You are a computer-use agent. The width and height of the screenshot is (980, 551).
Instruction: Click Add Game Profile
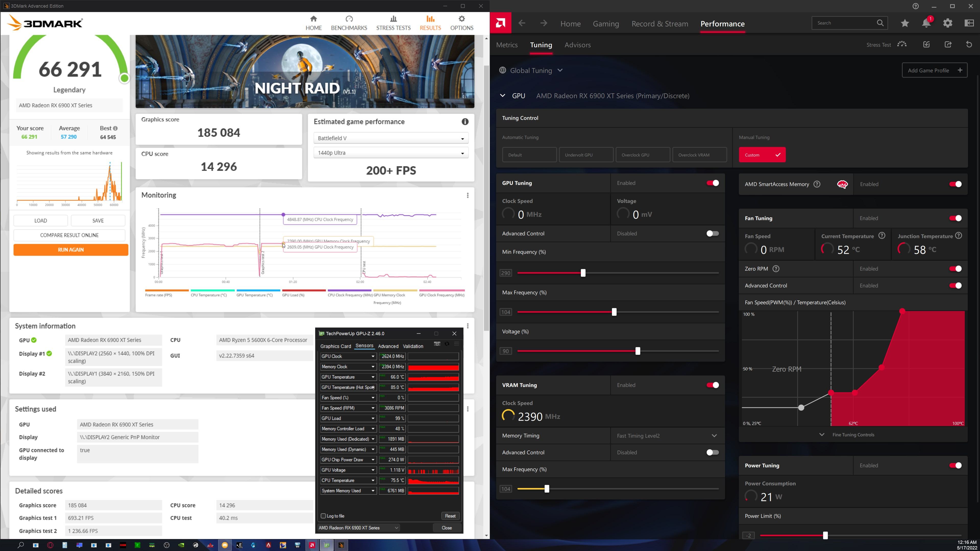coord(934,70)
